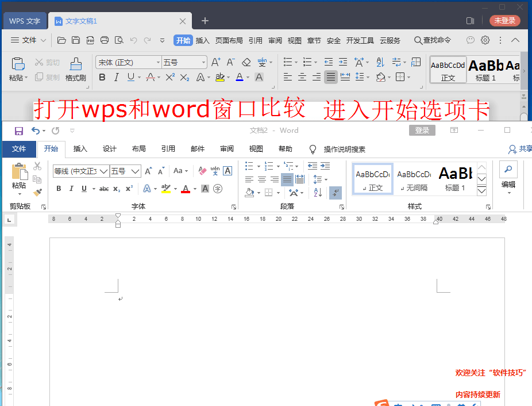Image resolution: width=532 pixels, height=406 pixels.
Task: Open Word 设计 tab
Action: click(110, 149)
